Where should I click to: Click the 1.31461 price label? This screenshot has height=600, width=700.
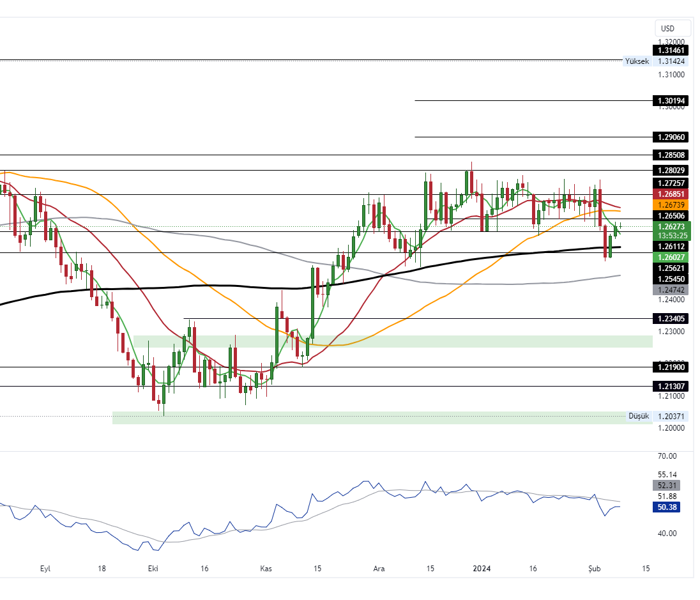[671, 50]
